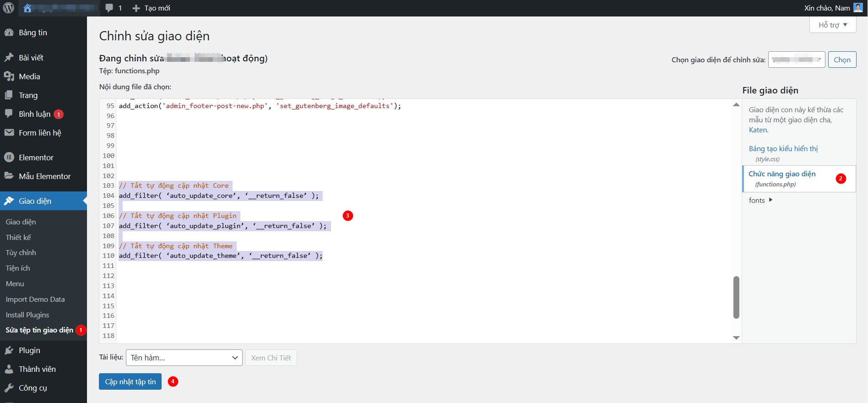Click the Trang pages icon
Viewport: 868px width, 403px height.
pos(9,95)
